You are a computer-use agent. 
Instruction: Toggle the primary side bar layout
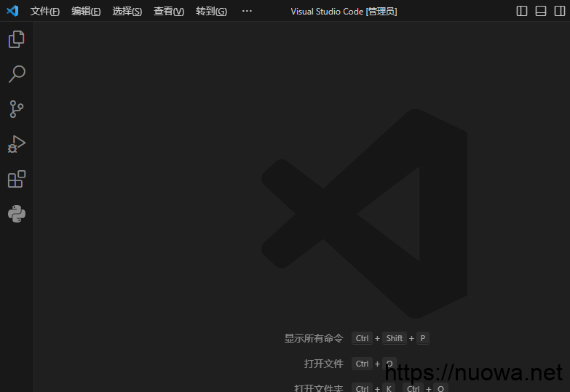pyautogui.click(x=522, y=11)
